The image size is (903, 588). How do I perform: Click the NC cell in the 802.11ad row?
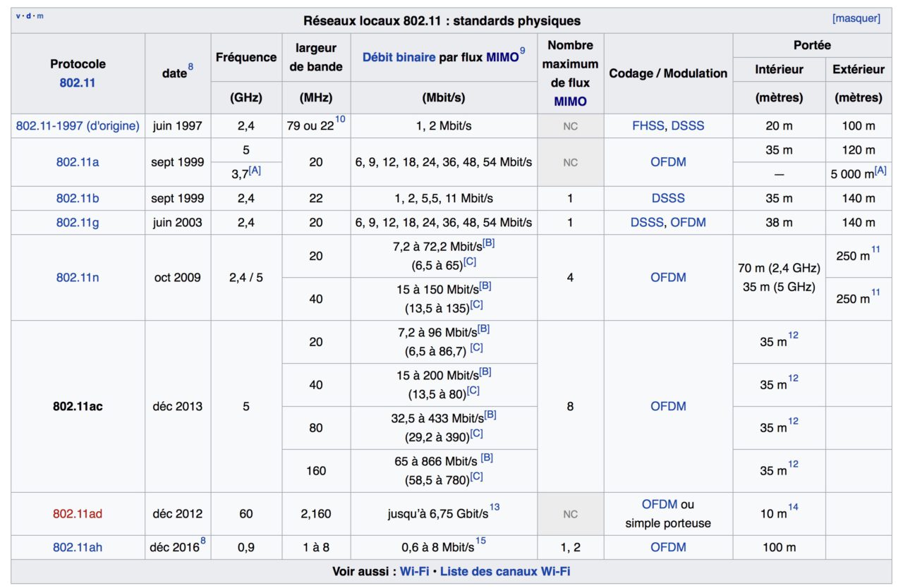(x=570, y=514)
